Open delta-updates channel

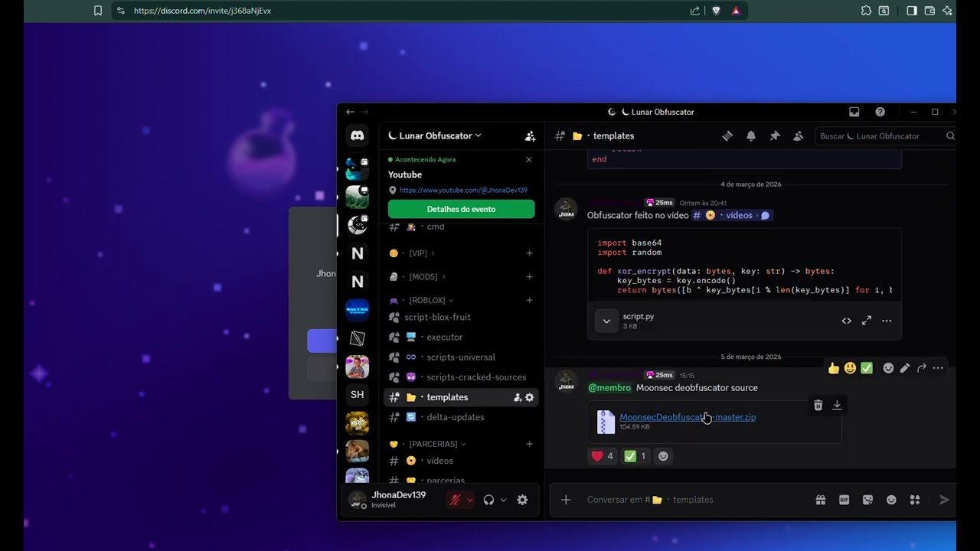click(460, 417)
